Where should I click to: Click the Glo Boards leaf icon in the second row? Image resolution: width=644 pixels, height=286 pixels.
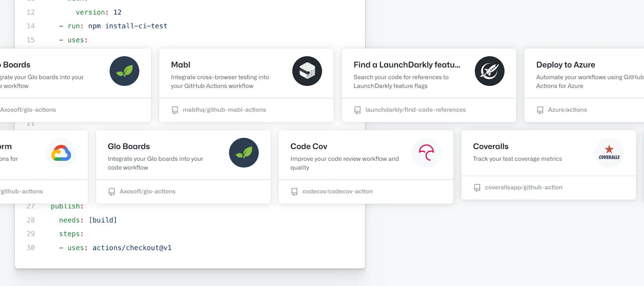[x=244, y=153]
